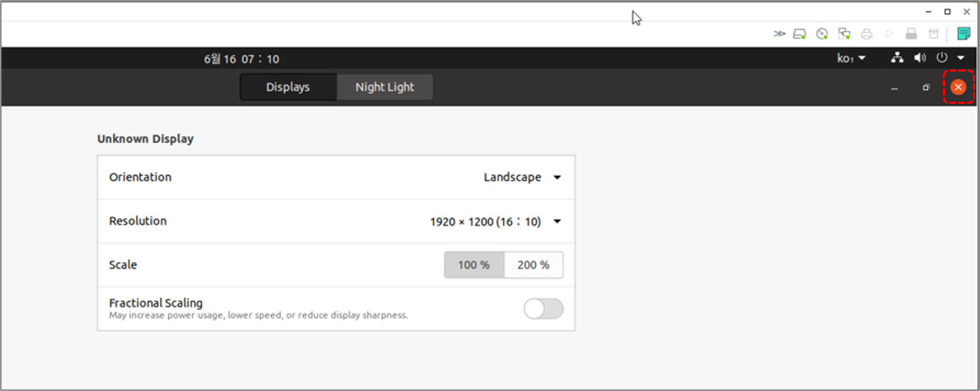
Task: Expand the system menu arrow beside power icon
Action: [961, 58]
